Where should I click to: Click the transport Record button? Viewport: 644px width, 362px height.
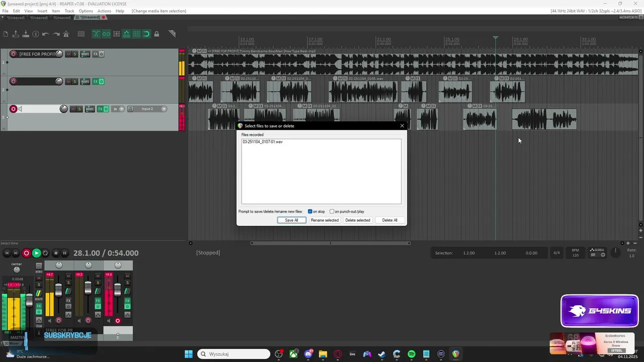26,253
